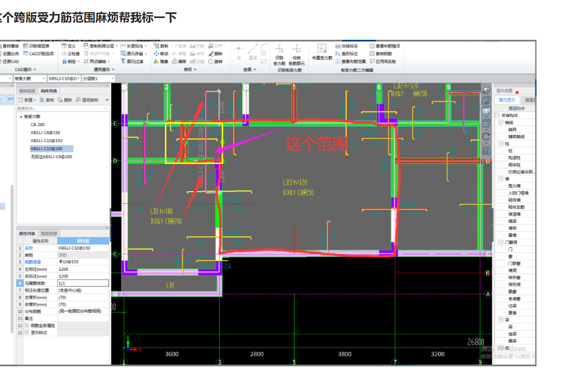569x392 pixels.
Task: Click the 锁定 lock icon
Action: [64, 61]
